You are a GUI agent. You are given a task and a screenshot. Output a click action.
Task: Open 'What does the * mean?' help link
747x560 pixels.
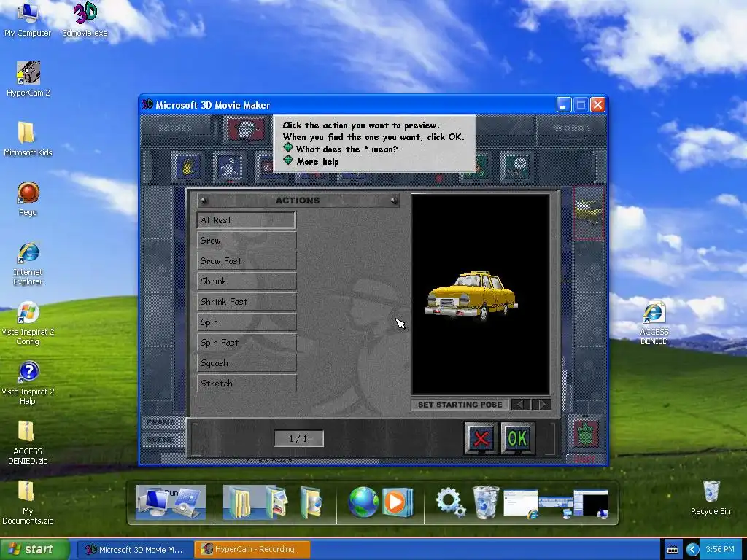click(347, 149)
